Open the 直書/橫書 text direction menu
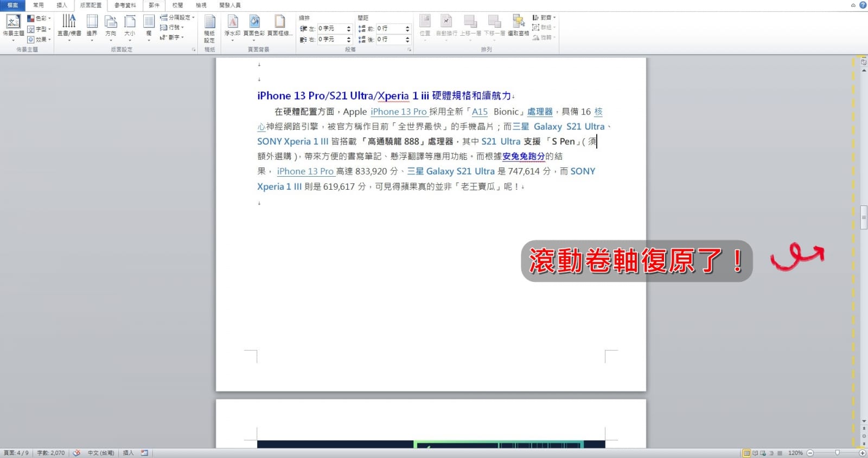This screenshot has height=458, width=868. [69, 28]
